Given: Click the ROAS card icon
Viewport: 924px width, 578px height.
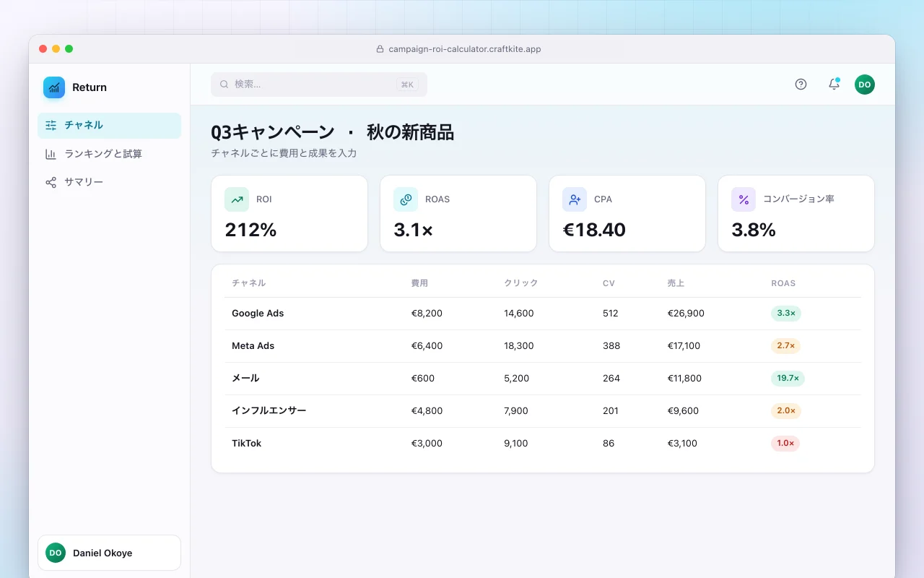Looking at the screenshot, I should tap(406, 199).
